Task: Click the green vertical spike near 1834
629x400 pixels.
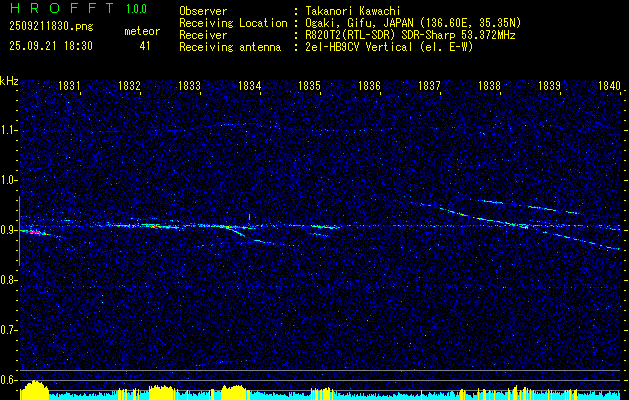Action: click(250, 217)
